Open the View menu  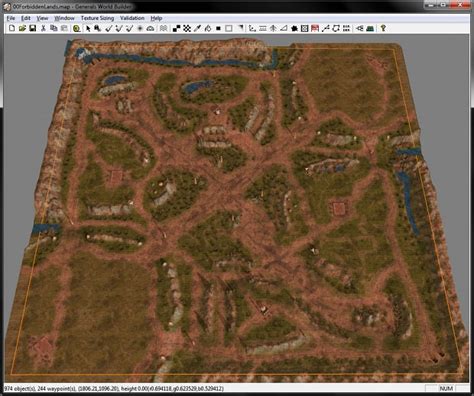click(x=42, y=18)
